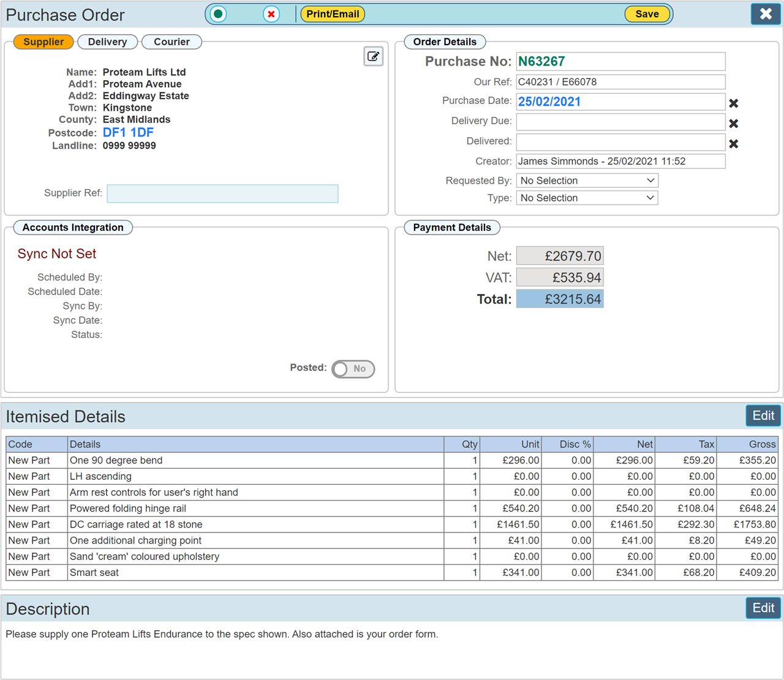This screenshot has width=784, height=680.
Task: Open the Type dropdown
Action: click(587, 198)
